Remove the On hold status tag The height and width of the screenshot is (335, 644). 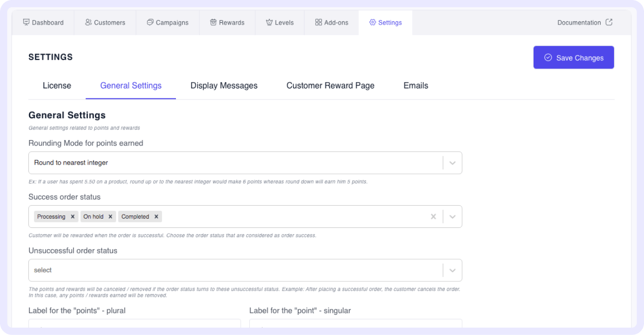[110, 217]
